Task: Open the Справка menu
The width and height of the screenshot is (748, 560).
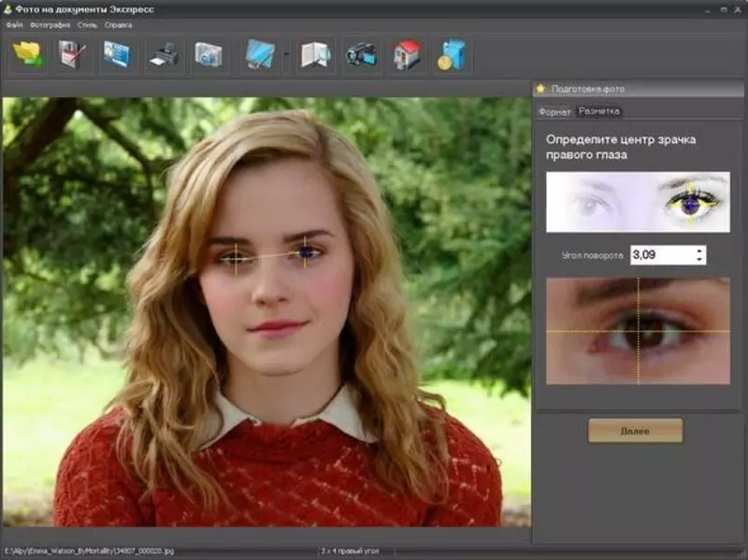Action: pyautogui.click(x=119, y=25)
